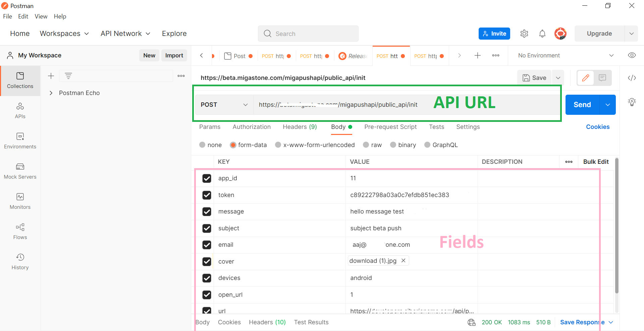Show the code snippet panel

(632, 78)
